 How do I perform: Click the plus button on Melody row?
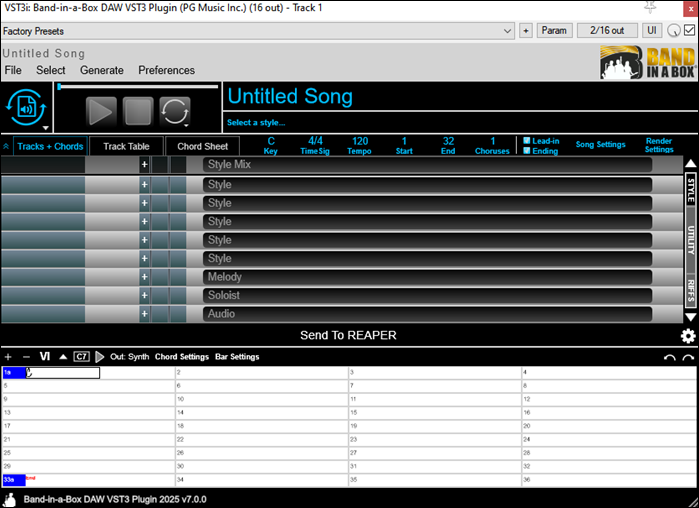pyautogui.click(x=144, y=277)
